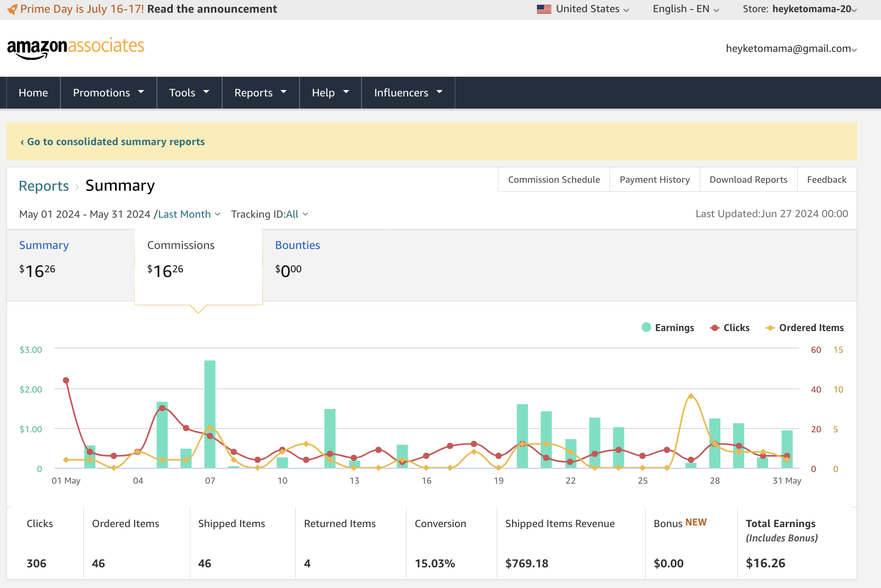Click the Last Updated Jun 27 2024 text
This screenshot has width=881, height=588.
[772, 213]
